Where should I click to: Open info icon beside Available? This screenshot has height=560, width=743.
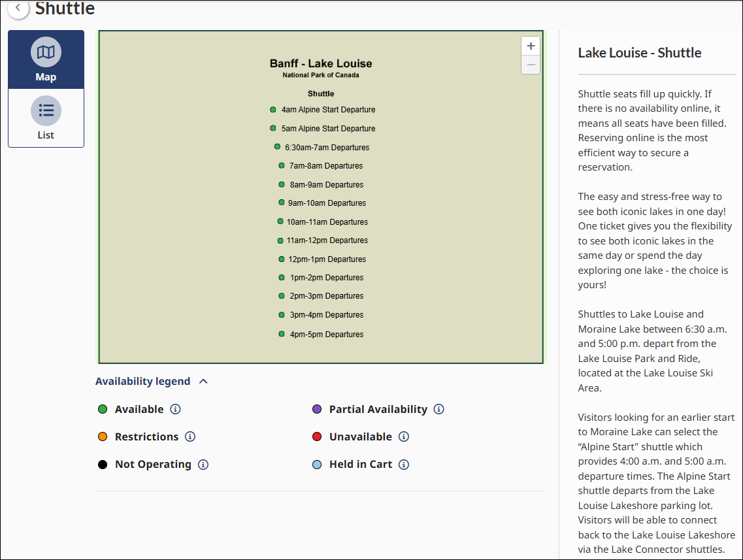[x=175, y=409]
